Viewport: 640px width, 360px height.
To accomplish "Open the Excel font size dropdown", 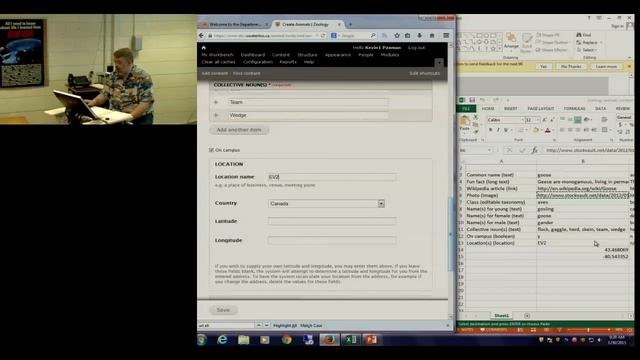I will coord(537,120).
